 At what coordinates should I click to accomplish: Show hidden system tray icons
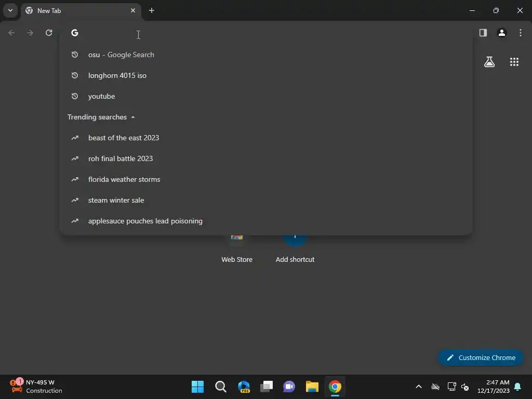(x=419, y=387)
